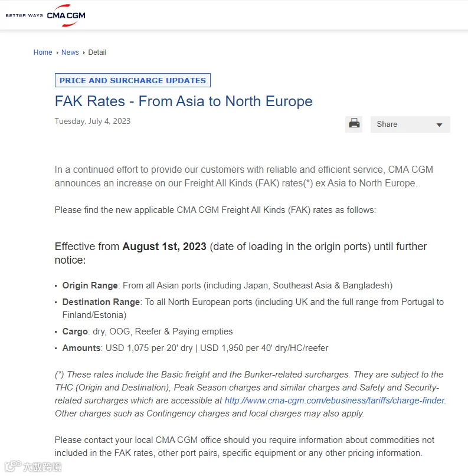Select the Detail breadcrumb item
Image resolution: width=468 pixels, height=476 pixels.
tap(97, 52)
